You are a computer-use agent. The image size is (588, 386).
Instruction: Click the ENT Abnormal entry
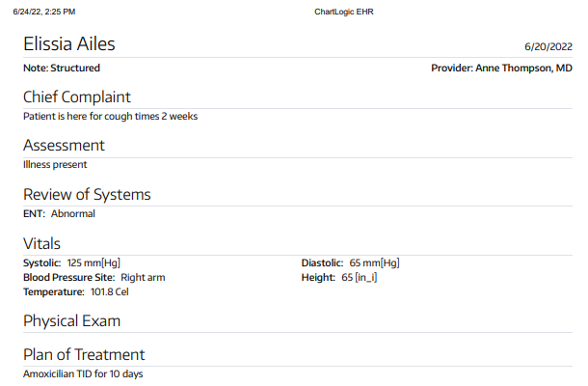pos(59,214)
